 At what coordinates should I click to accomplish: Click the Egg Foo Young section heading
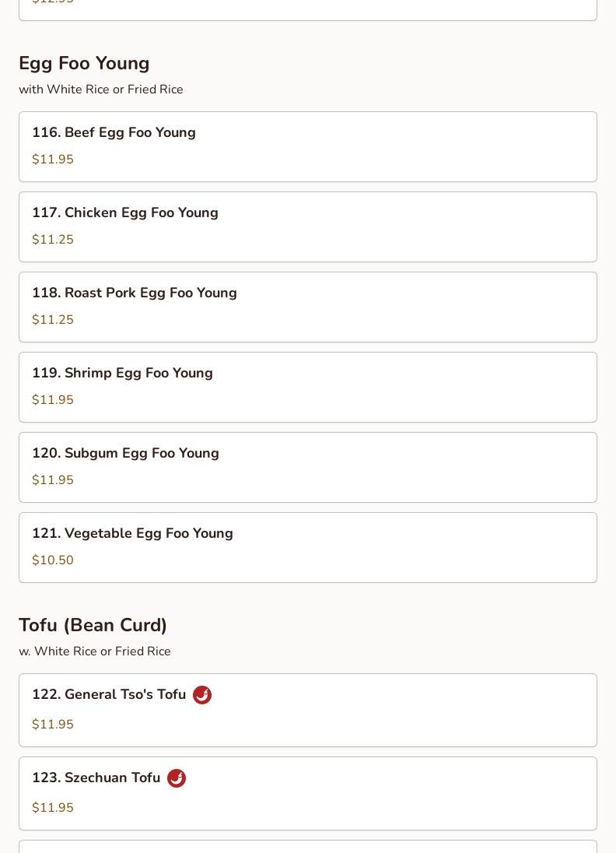84,63
